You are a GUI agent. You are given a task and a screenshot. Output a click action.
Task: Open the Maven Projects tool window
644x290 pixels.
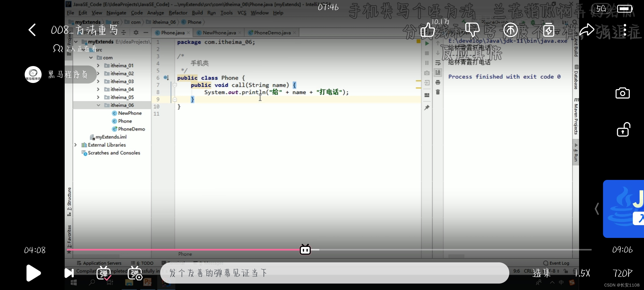576,116
